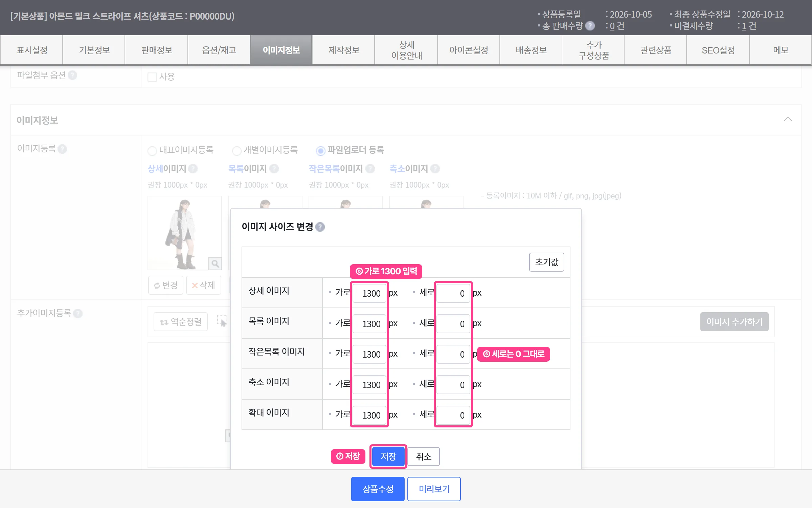Select the 파일업로더 등록 radio button
Viewport: 812px width, 508px height.
(x=320, y=150)
